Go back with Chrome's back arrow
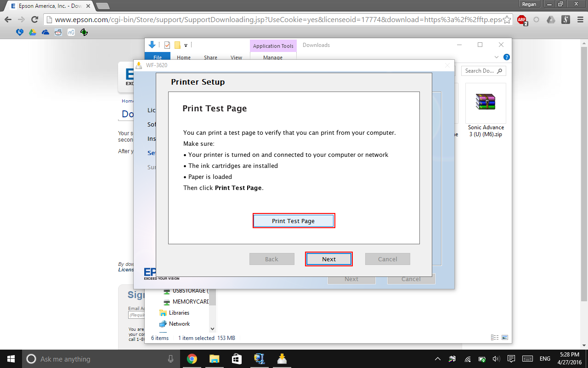 8,20
